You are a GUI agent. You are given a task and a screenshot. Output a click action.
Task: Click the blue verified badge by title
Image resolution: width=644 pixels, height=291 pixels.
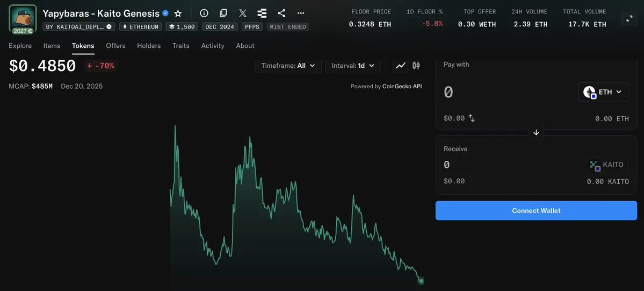pos(165,13)
